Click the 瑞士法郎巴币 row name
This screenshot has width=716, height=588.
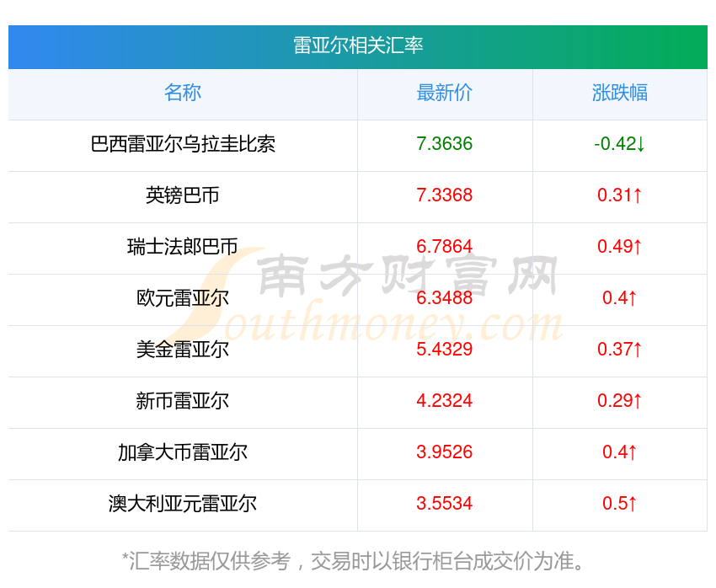(x=183, y=247)
